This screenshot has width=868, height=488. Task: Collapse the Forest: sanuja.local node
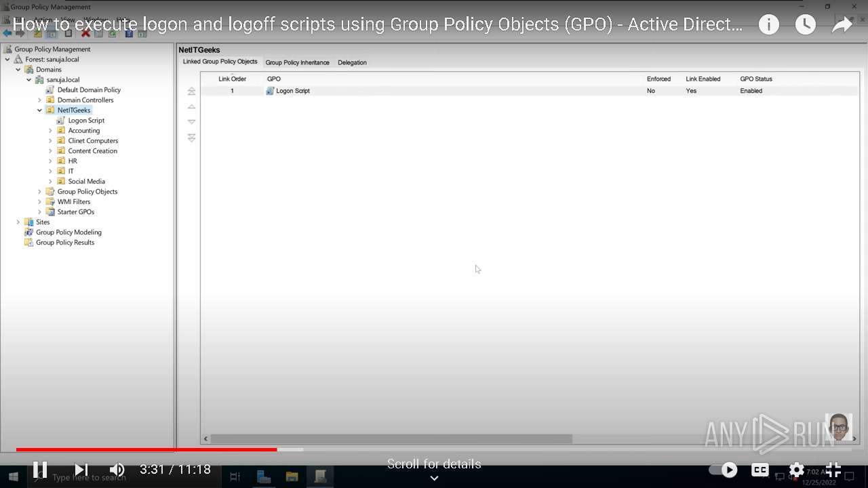(7, 60)
